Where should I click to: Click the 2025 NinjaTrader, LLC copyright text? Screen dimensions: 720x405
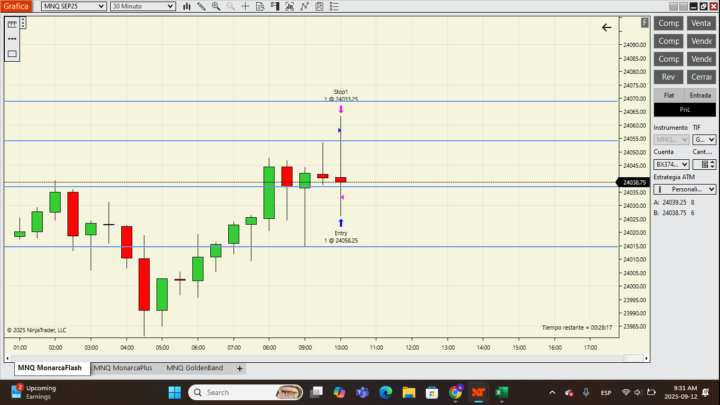click(37, 330)
